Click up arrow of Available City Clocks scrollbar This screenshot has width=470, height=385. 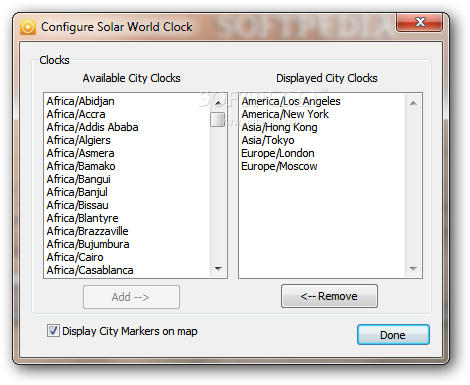pos(218,102)
